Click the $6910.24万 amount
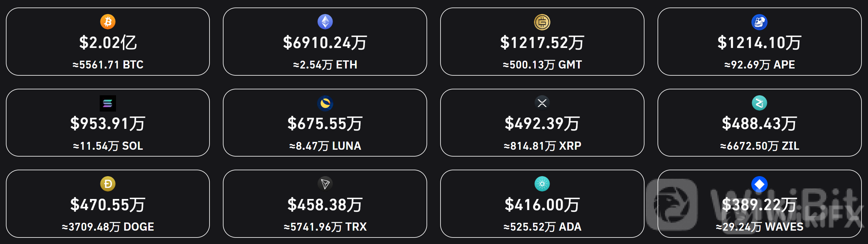 [325, 43]
